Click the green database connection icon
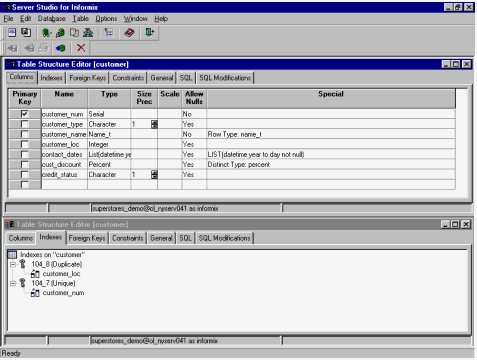 tap(46, 33)
